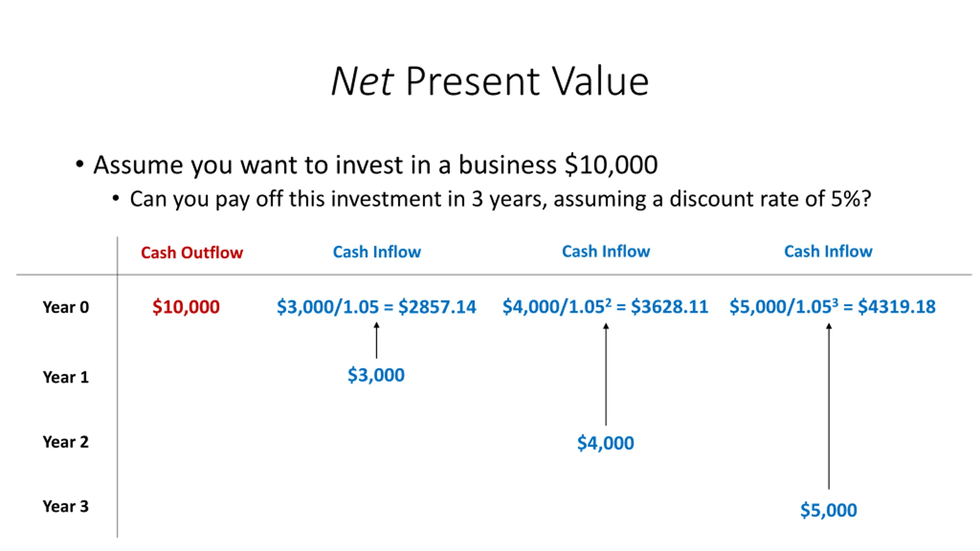This screenshot has width=980, height=551.
Task: Click the arrow above the $4,000 amount
Action: [x=606, y=374]
